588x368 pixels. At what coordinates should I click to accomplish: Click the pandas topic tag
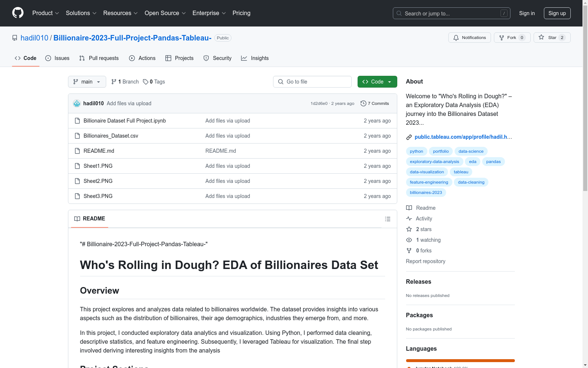(x=493, y=162)
